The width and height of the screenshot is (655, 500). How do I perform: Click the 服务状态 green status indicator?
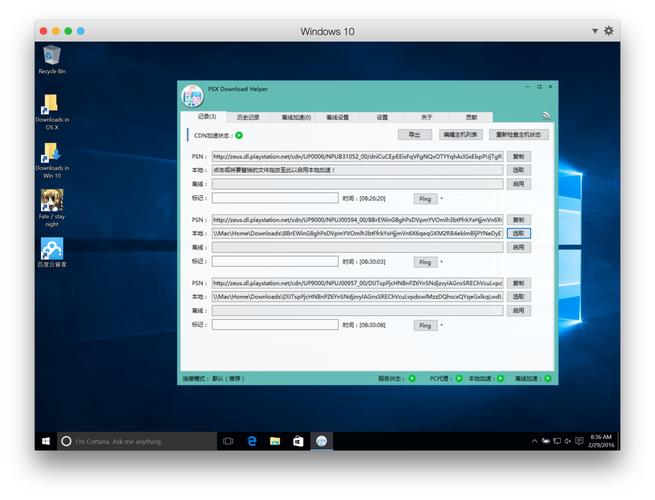[x=412, y=378]
